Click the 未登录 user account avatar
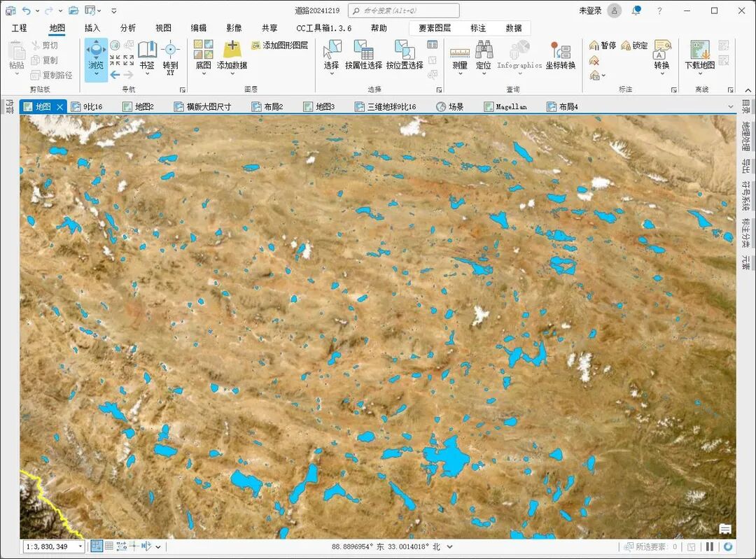 click(615, 10)
